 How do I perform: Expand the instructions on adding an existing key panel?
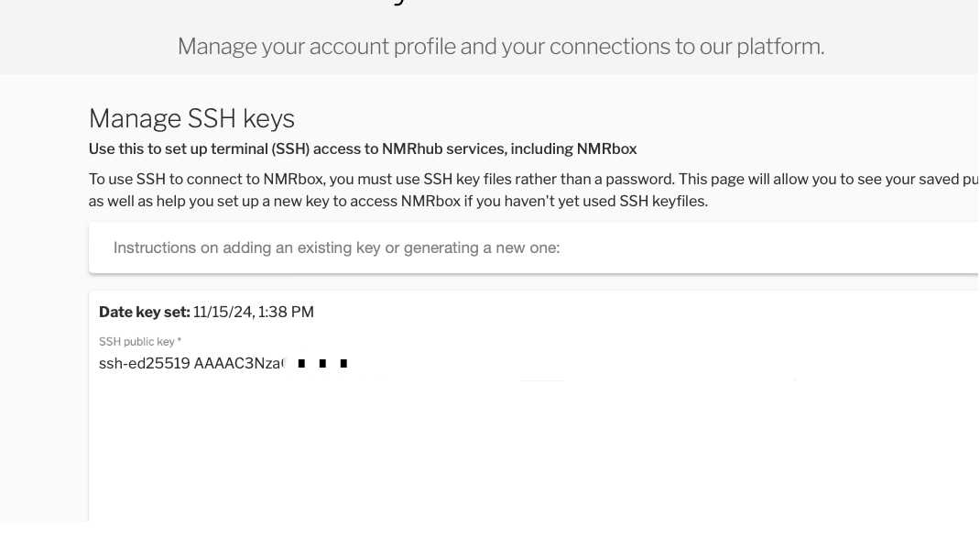(x=534, y=247)
